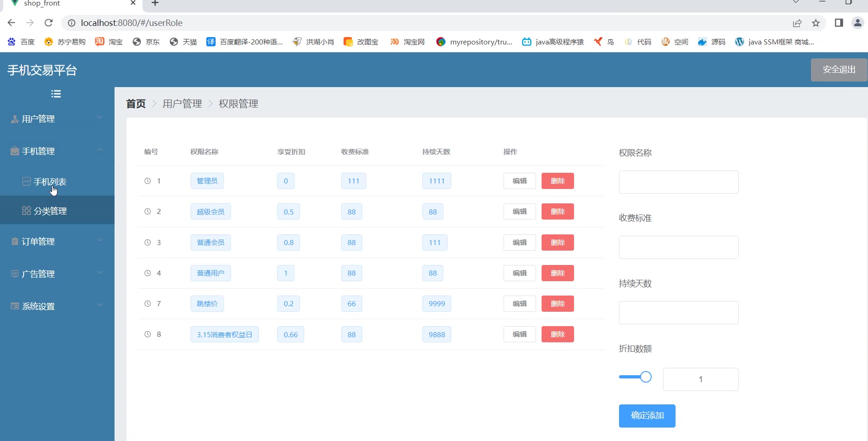This screenshot has width=868, height=441.
Task: Open the 天猫 bookmark
Action: click(x=183, y=42)
